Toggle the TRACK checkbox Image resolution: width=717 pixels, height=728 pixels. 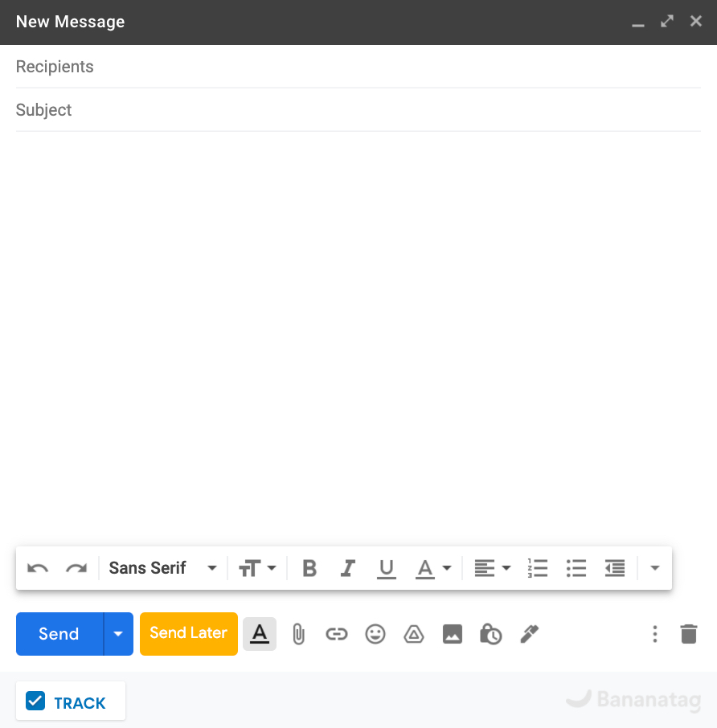[35, 701]
